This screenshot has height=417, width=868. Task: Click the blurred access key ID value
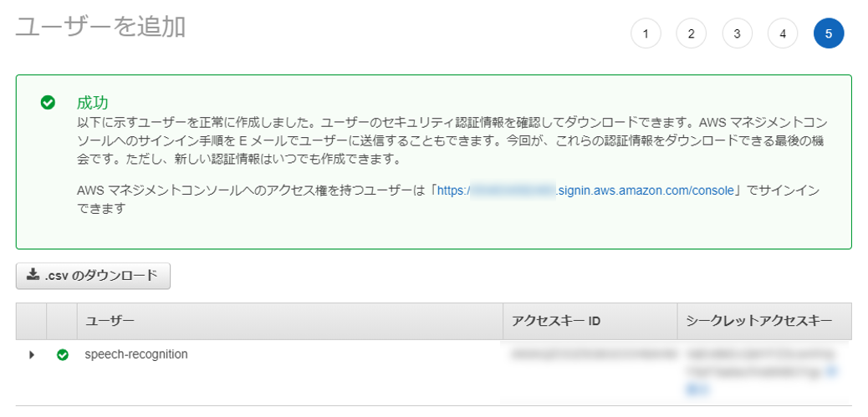click(589, 354)
